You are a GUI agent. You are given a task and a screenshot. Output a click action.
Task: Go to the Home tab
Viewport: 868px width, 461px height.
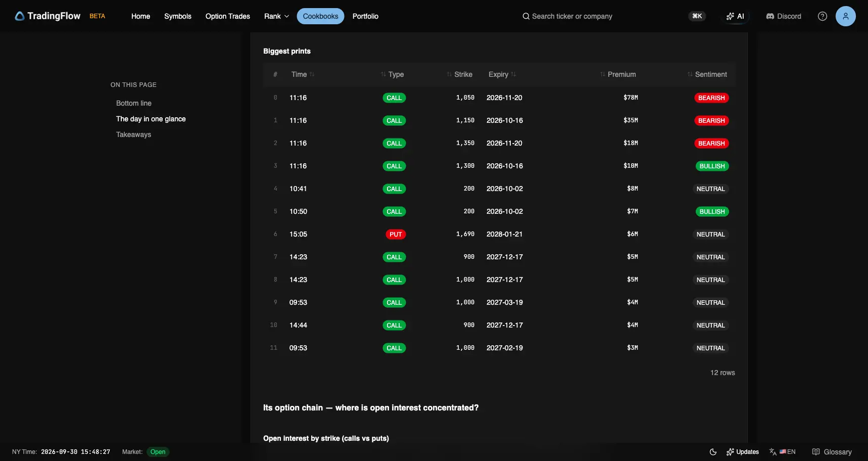tap(140, 16)
